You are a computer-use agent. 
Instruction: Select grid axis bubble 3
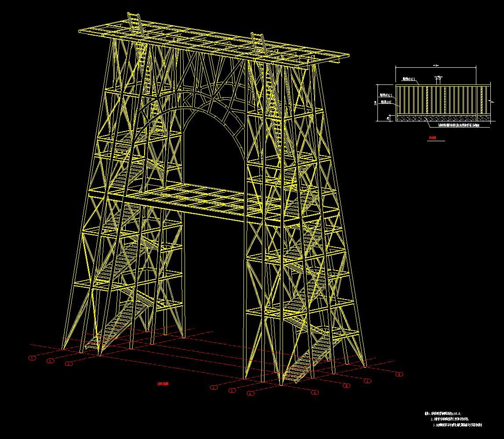coord(69,364)
